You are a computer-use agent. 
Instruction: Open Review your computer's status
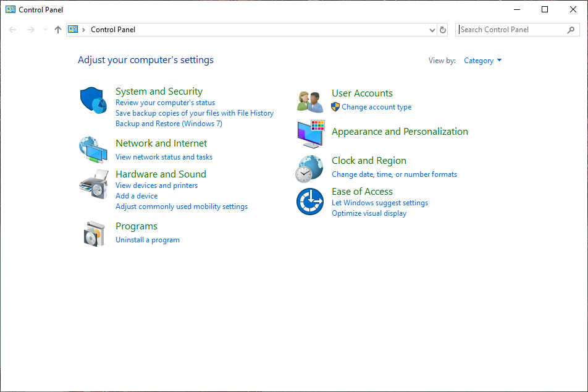(166, 103)
